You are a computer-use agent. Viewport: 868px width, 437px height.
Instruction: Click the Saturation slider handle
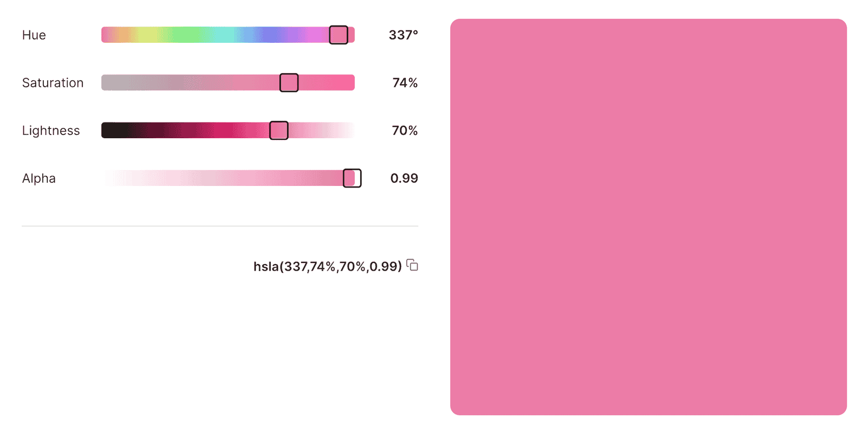coord(289,83)
